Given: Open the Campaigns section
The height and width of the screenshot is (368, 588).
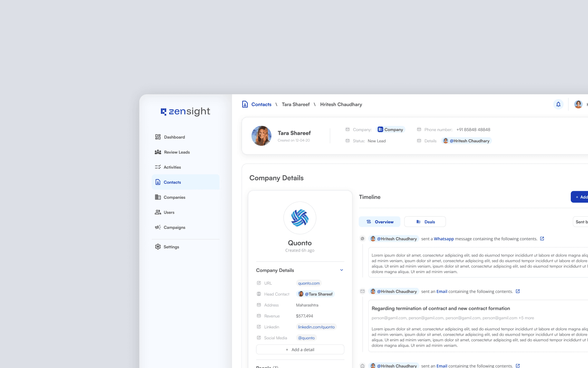Looking at the screenshot, I should (x=174, y=228).
